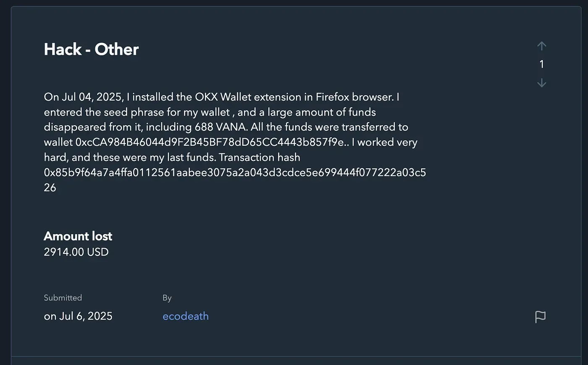The image size is (588, 365).
Task: Click the Amount lost heading
Action: click(78, 236)
